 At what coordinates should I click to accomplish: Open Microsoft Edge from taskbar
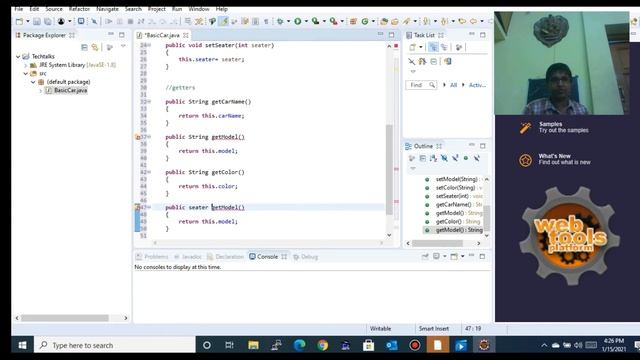pos(300,345)
